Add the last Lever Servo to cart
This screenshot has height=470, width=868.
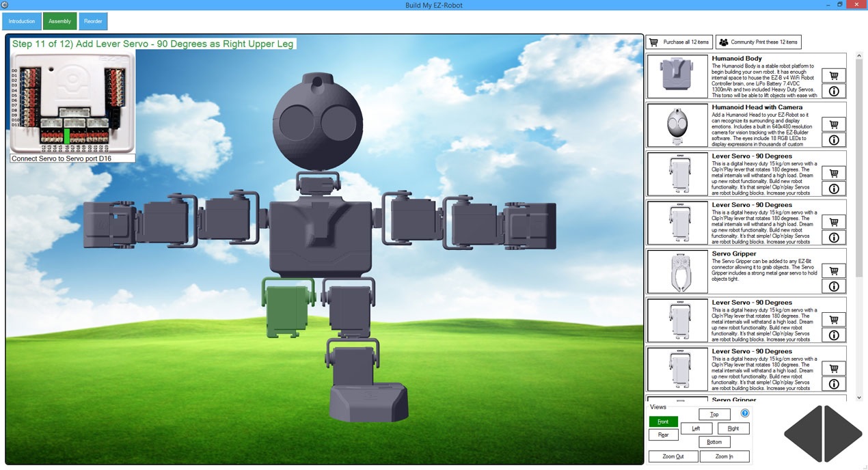click(833, 368)
